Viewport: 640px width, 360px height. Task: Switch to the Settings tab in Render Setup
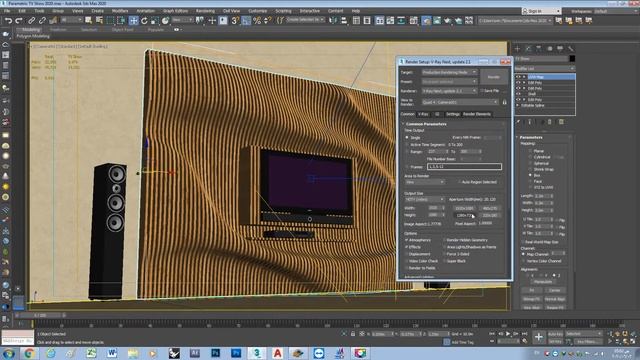click(x=452, y=114)
